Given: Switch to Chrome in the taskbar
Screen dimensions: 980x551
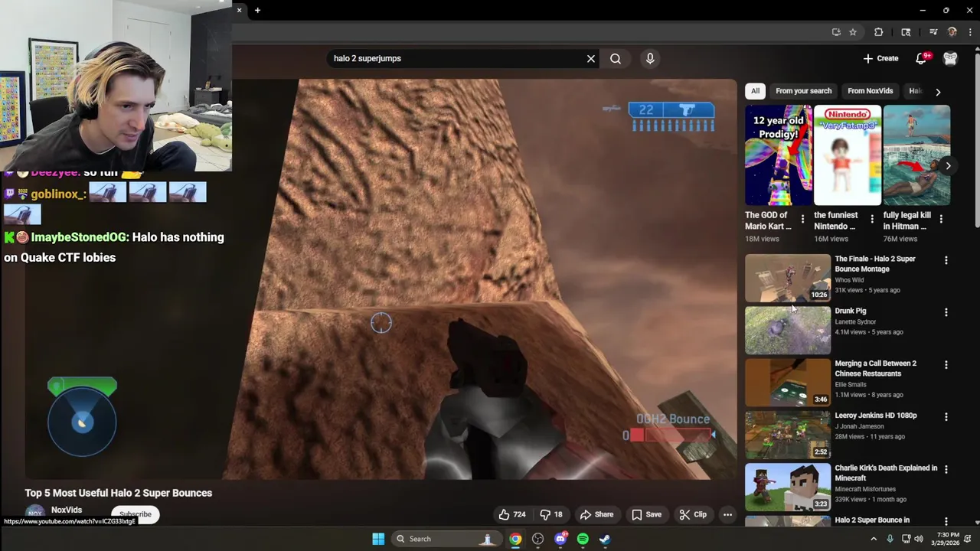Looking at the screenshot, I should (x=515, y=539).
